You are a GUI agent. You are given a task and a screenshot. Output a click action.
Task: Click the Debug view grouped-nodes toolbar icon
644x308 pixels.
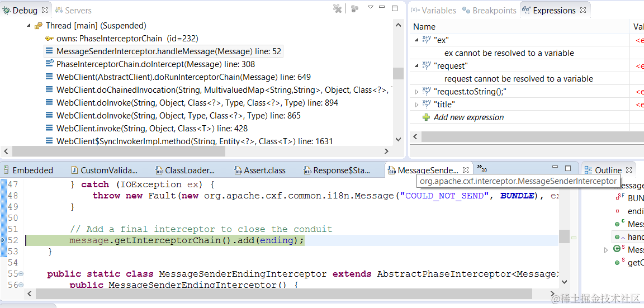(354, 8)
